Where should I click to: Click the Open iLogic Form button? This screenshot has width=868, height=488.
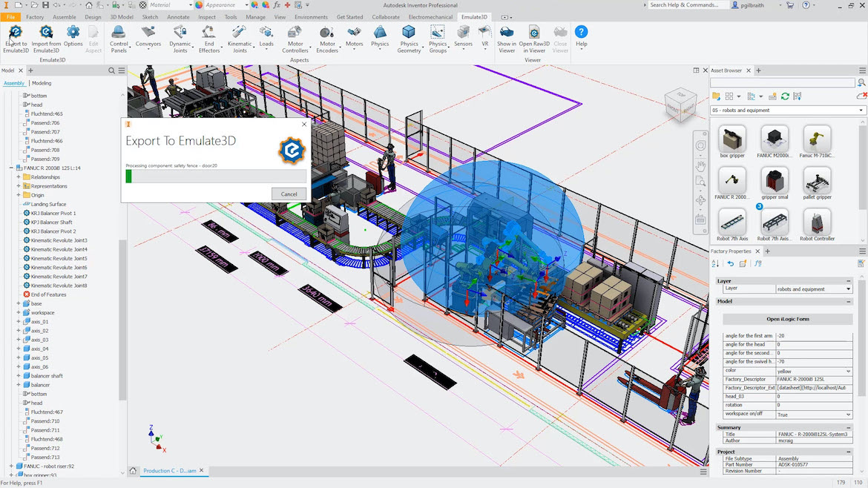[787, 319]
